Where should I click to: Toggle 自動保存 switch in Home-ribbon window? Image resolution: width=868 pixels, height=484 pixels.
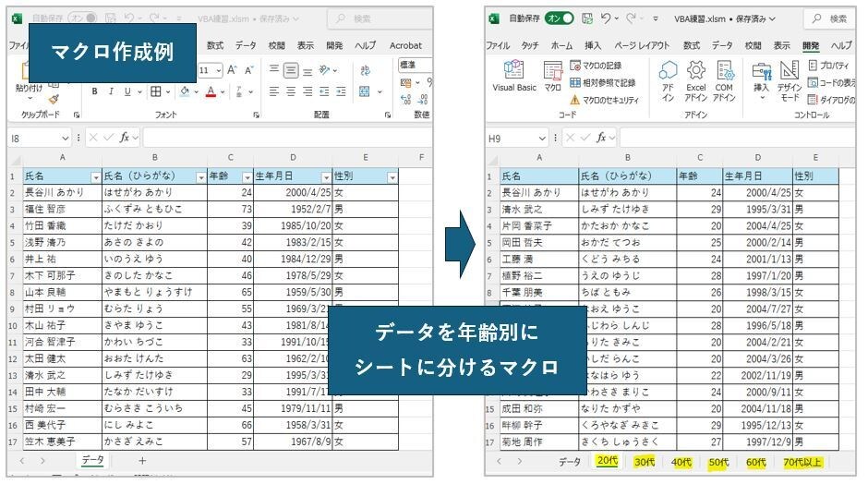pos(82,18)
